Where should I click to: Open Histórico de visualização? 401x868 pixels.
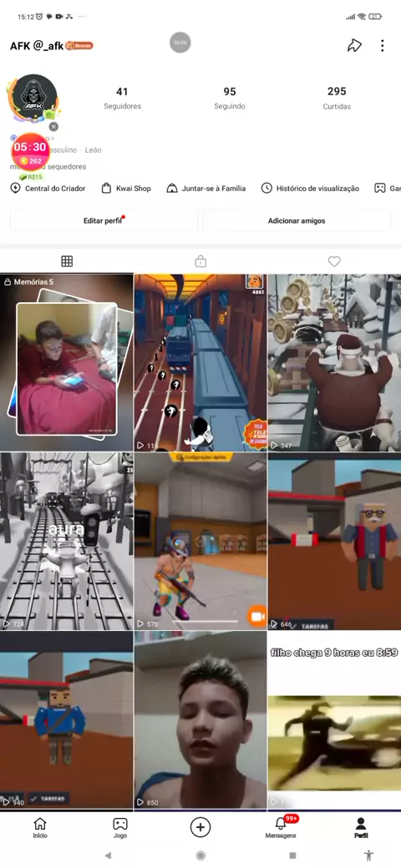tap(310, 189)
